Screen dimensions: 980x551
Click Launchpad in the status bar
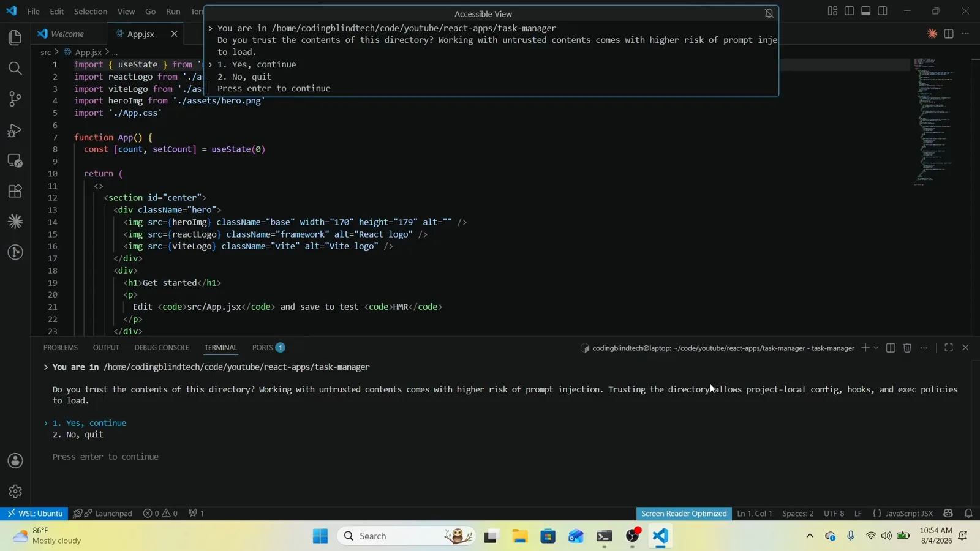coord(102,514)
